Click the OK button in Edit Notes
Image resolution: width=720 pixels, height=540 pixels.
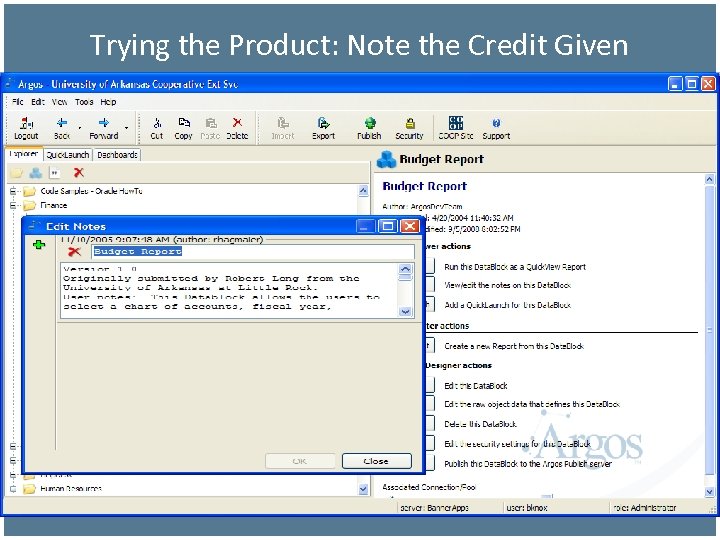300,461
